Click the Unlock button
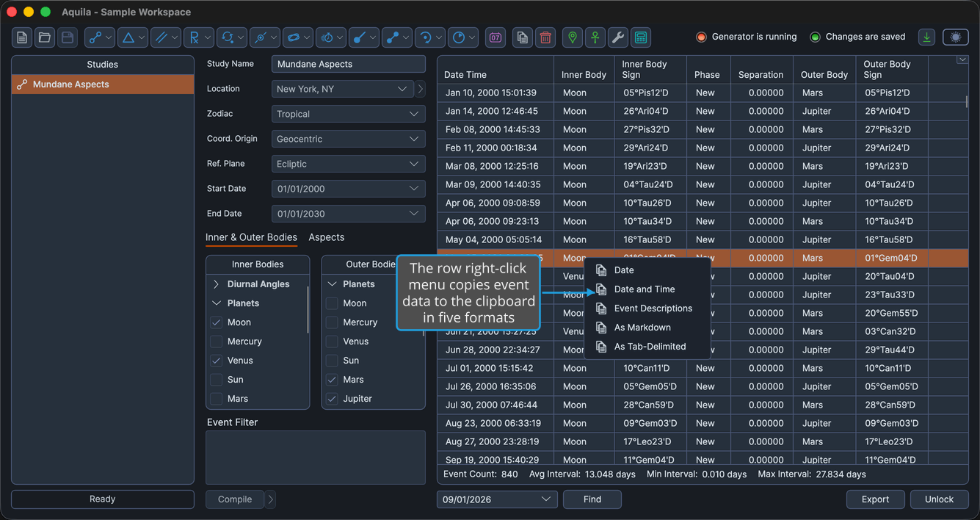The height and width of the screenshot is (520, 980). (x=939, y=499)
